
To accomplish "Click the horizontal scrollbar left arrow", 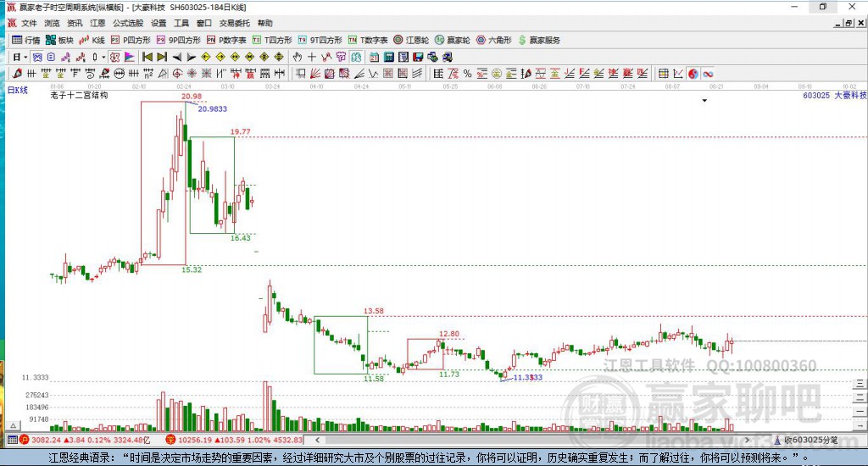I will click(317, 440).
